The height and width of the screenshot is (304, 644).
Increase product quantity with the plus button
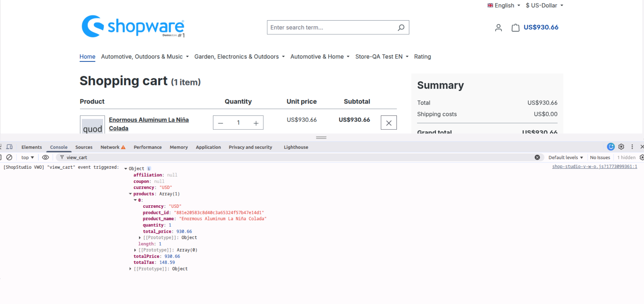[256, 123]
